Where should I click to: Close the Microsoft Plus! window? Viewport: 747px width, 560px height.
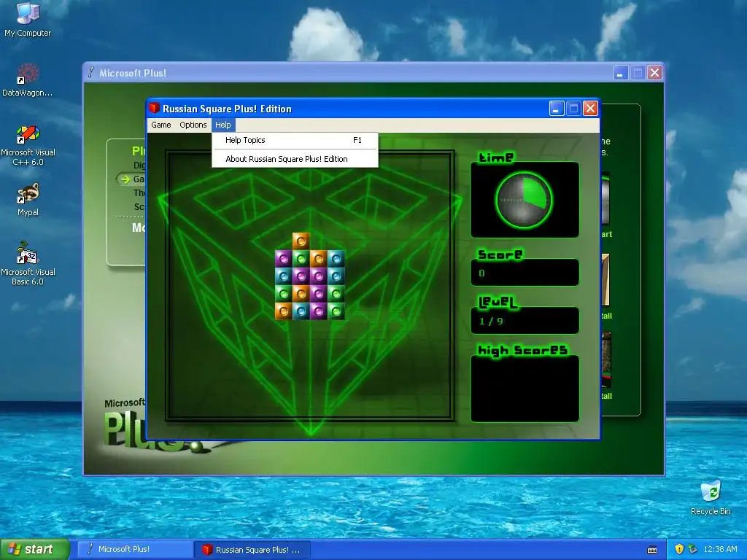coord(655,73)
